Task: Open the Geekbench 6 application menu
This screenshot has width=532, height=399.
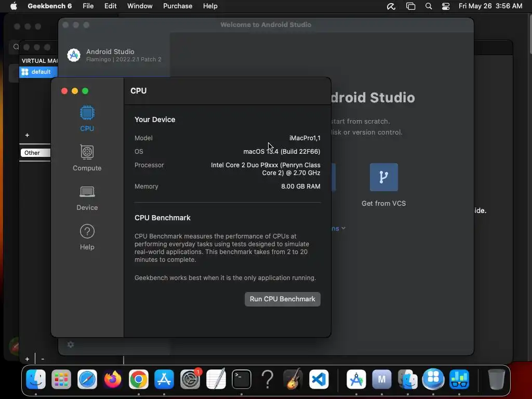Action: click(x=49, y=6)
